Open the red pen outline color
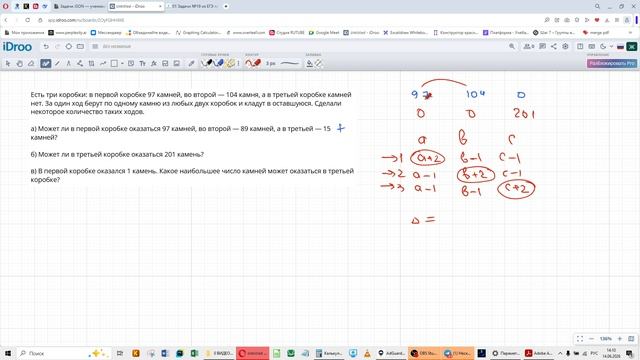 click(253, 63)
